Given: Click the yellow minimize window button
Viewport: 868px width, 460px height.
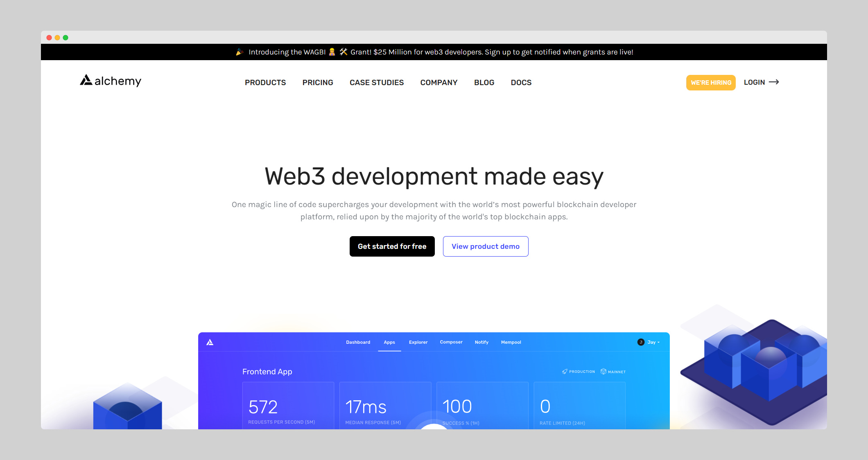Looking at the screenshot, I should (57, 38).
